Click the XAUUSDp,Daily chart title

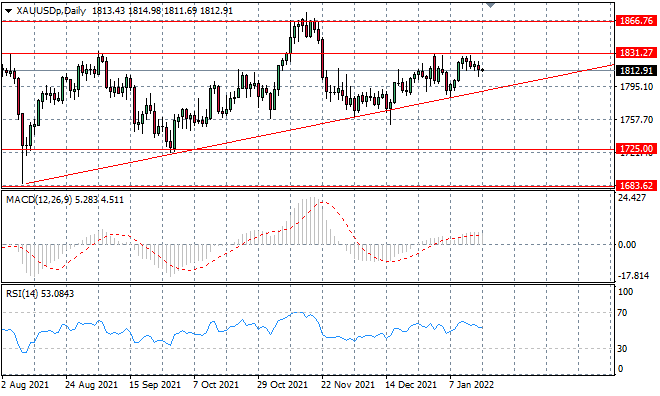pos(51,11)
